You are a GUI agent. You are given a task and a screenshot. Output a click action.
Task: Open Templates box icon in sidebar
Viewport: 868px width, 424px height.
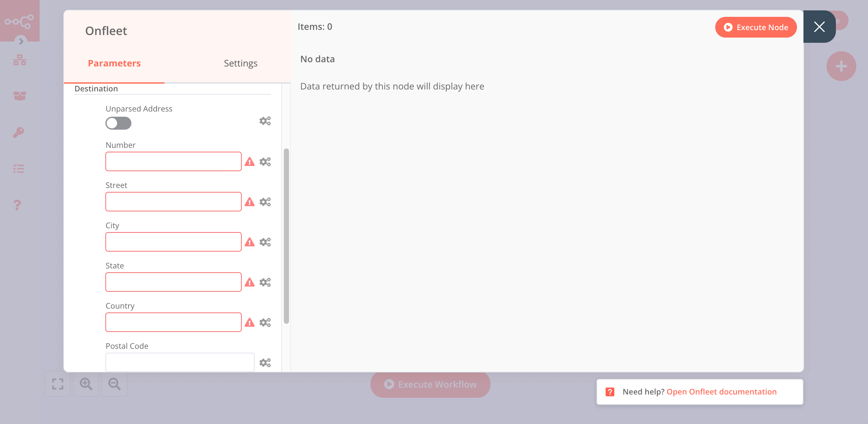pyautogui.click(x=19, y=96)
